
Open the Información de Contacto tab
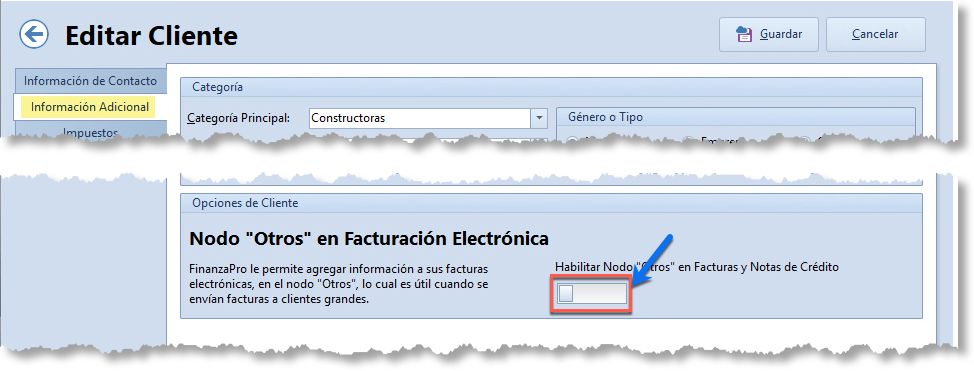90,81
